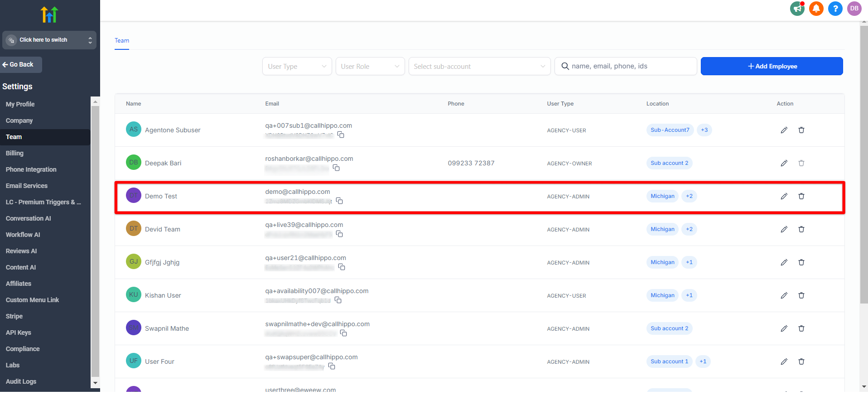Expand +3 locations for Agentone Subuser
The image size is (868, 400).
coord(704,130)
